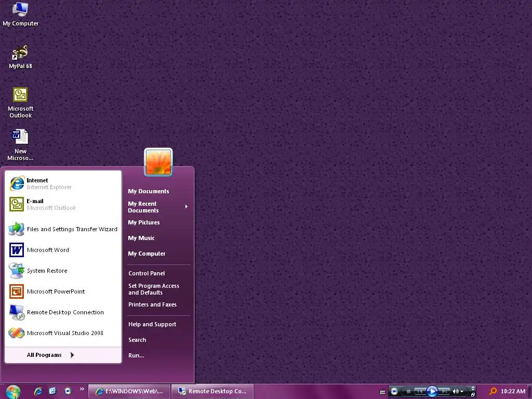Click the 10:22 AM clock

pos(513,392)
